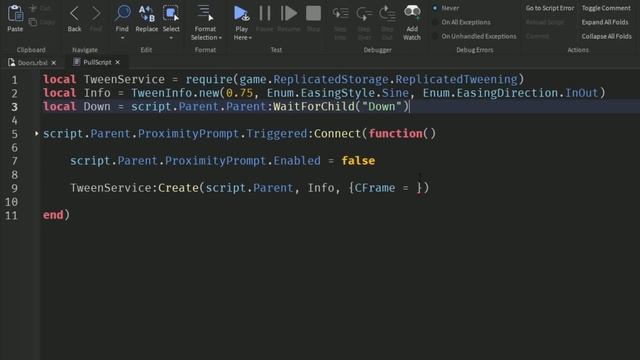Click the Step Out debugger icon
The image size is (640, 360).
tap(387, 13)
